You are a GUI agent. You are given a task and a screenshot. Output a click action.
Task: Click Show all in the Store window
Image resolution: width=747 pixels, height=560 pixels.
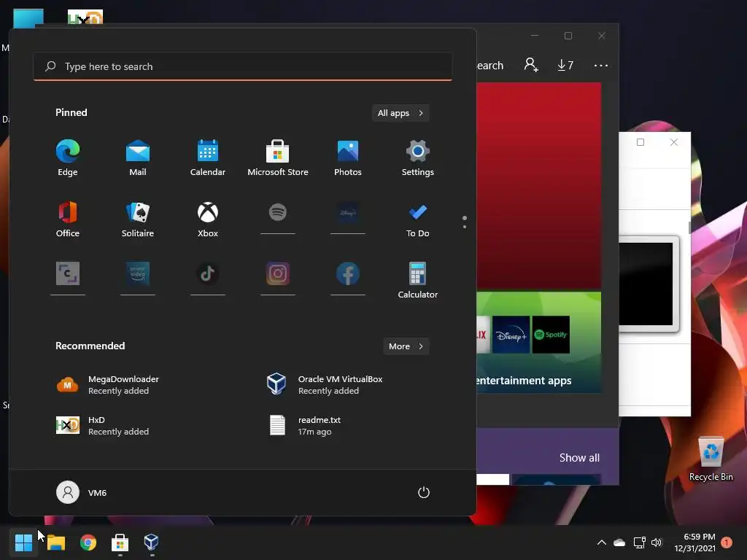coord(579,458)
